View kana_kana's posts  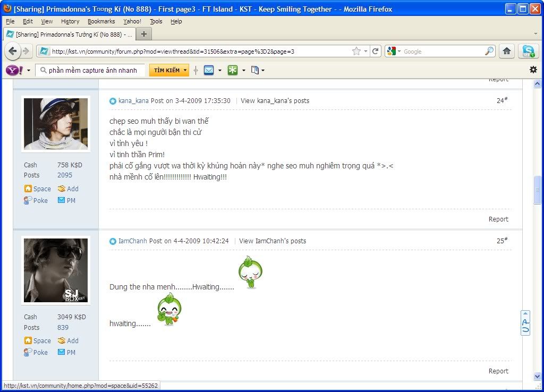(275, 101)
